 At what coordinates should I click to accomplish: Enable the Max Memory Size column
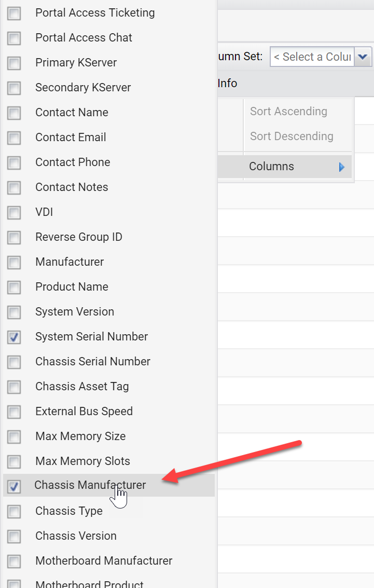(x=14, y=436)
